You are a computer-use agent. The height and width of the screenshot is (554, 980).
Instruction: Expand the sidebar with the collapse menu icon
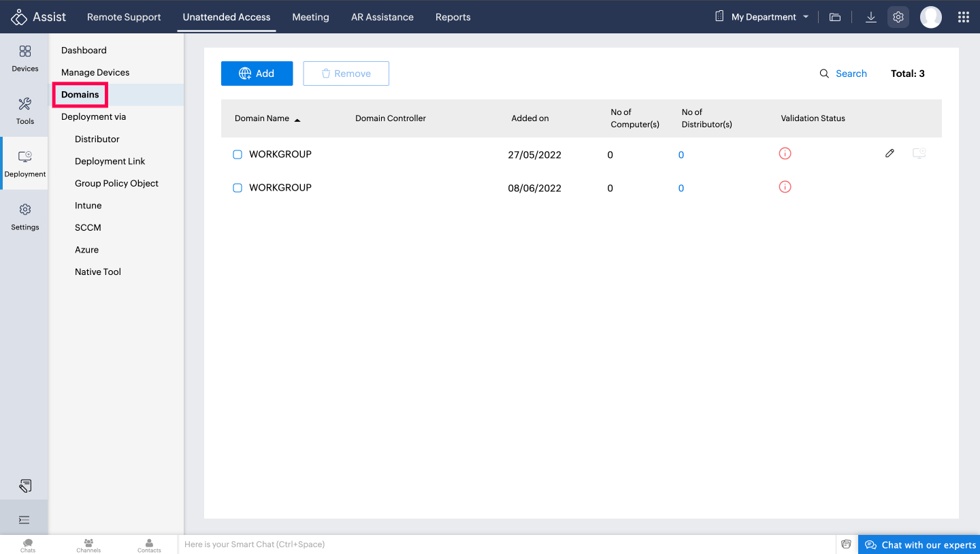tap(24, 520)
